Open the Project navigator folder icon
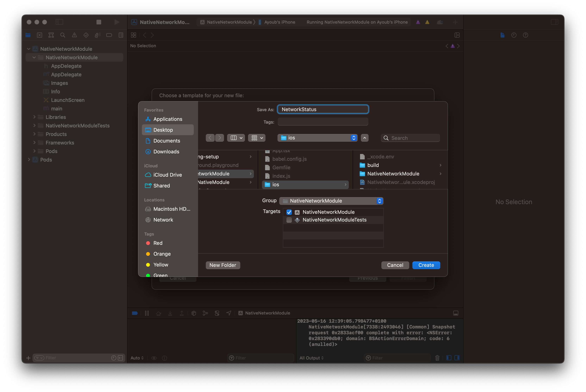586x392 pixels. (28, 35)
